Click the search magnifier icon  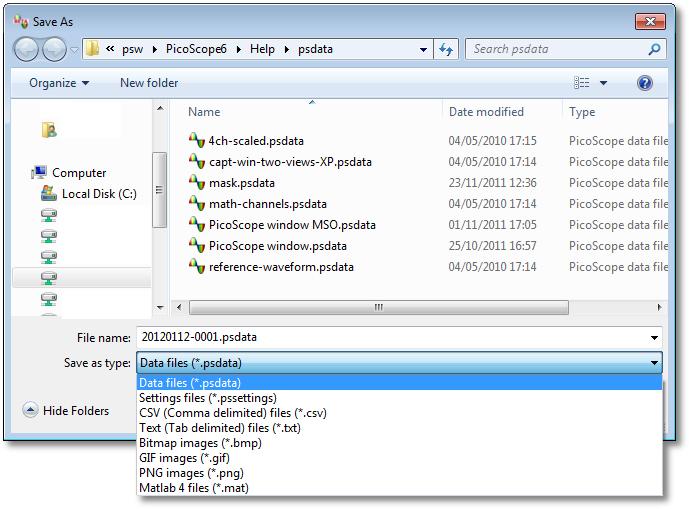point(654,49)
